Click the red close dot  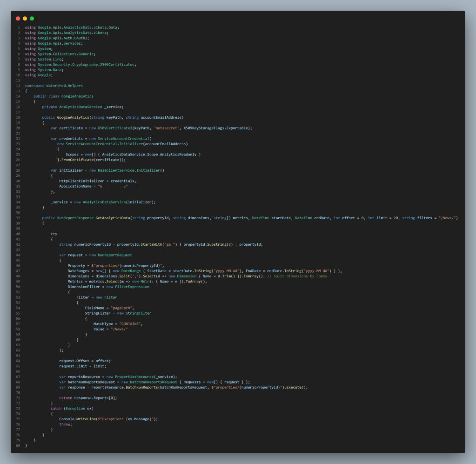18,19
